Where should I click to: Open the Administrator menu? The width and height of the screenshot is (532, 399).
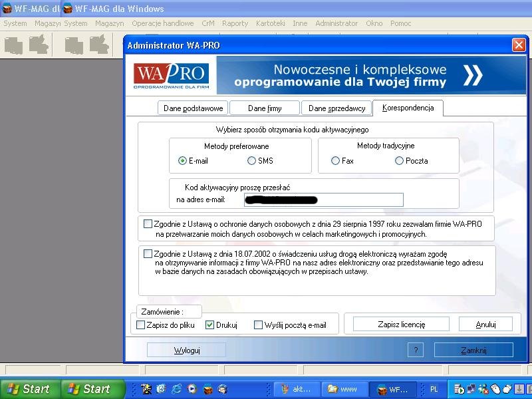[x=336, y=23]
